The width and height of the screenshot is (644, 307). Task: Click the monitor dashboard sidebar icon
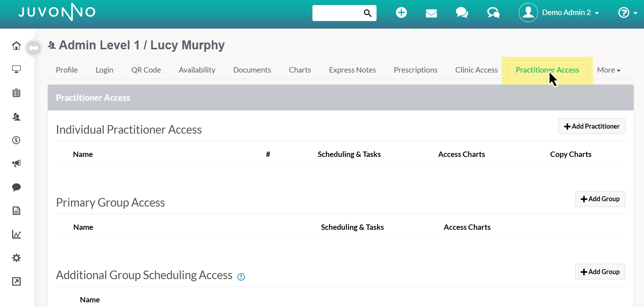(x=16, y=69)
